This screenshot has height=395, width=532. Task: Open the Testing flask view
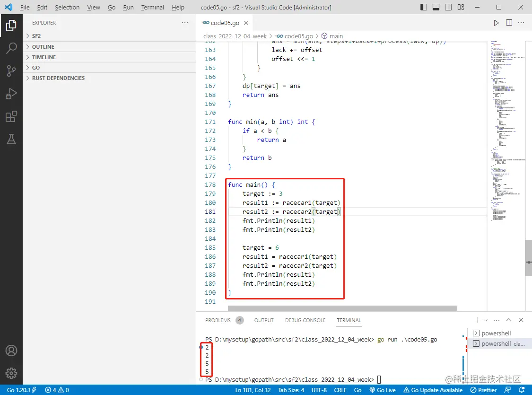(11, 139)
